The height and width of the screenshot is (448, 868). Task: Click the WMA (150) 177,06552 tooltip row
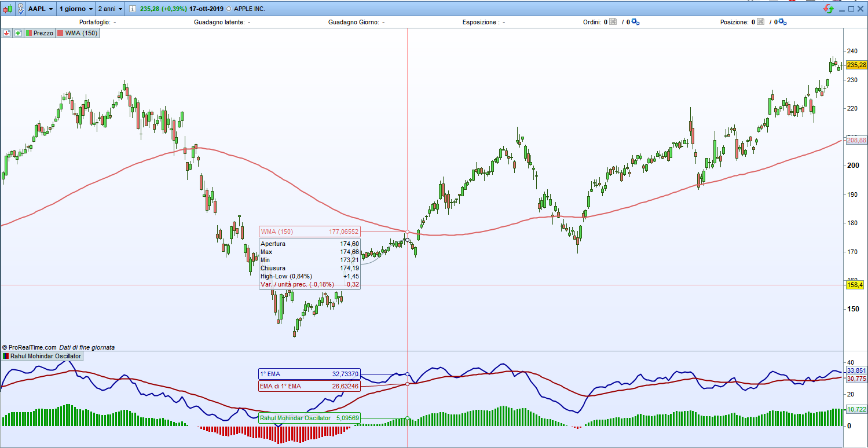point(309,232)
